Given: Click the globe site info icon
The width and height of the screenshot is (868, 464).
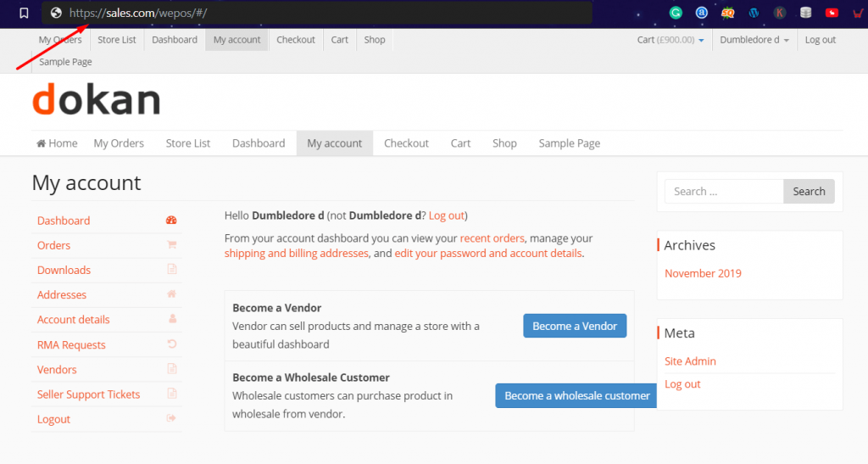Looking at the screenshot, I should click(x=56, y=13).
